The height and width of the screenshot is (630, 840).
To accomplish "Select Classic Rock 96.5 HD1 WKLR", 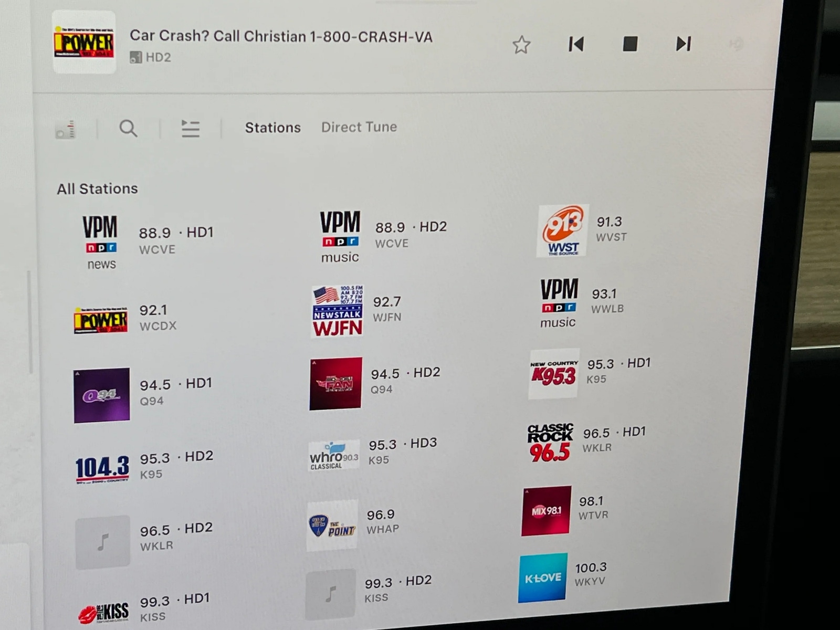I will tap(550, 442).
